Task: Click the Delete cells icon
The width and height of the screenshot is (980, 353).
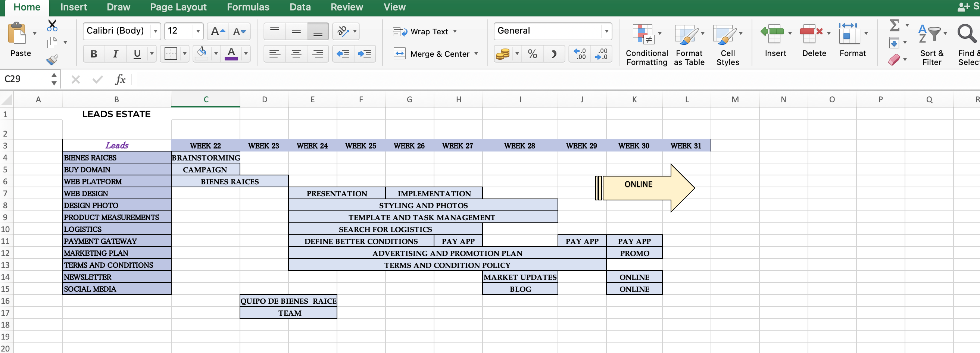Action: click(811, 34)
